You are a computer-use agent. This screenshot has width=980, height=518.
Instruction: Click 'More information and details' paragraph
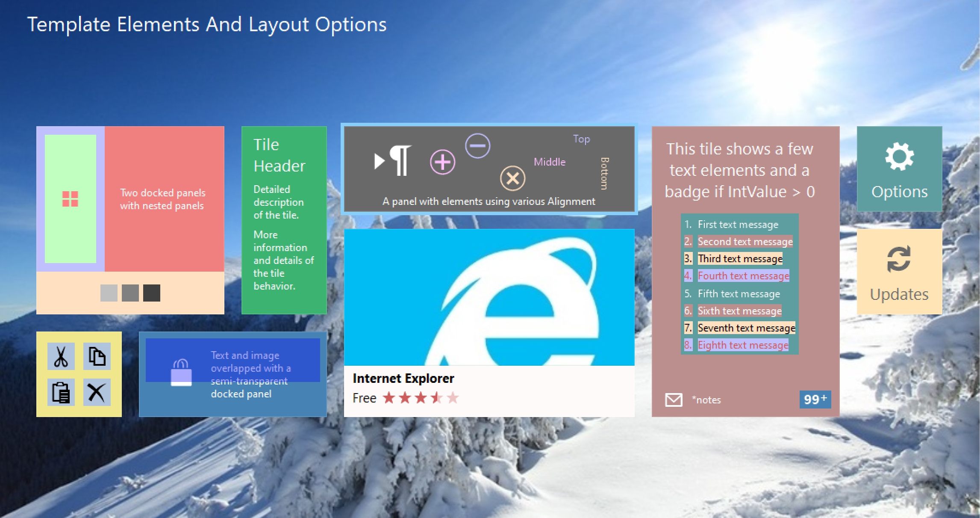283,260
